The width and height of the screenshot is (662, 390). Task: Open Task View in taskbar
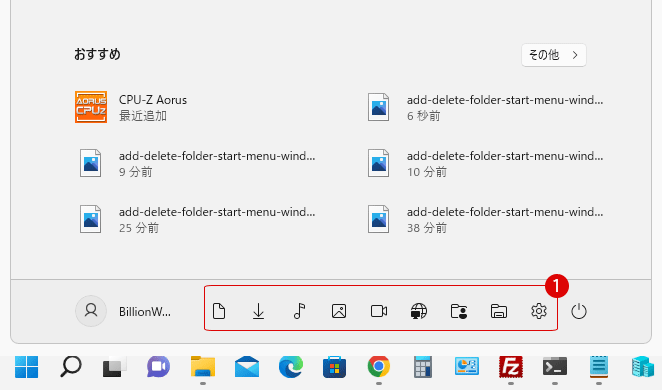[x=114, y=367]
